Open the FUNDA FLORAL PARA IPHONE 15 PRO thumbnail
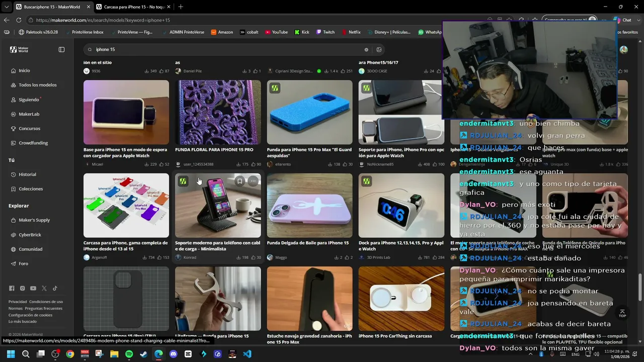Screen dimensions: 644x362 pyautogui.click(x=218, y=112)
